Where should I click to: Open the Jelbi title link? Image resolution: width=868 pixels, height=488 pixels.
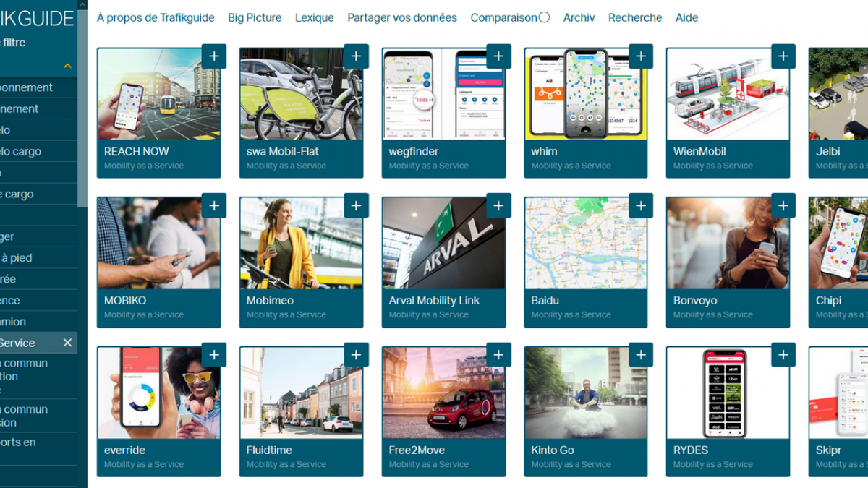pyautogui.click(x=828, y=151)
